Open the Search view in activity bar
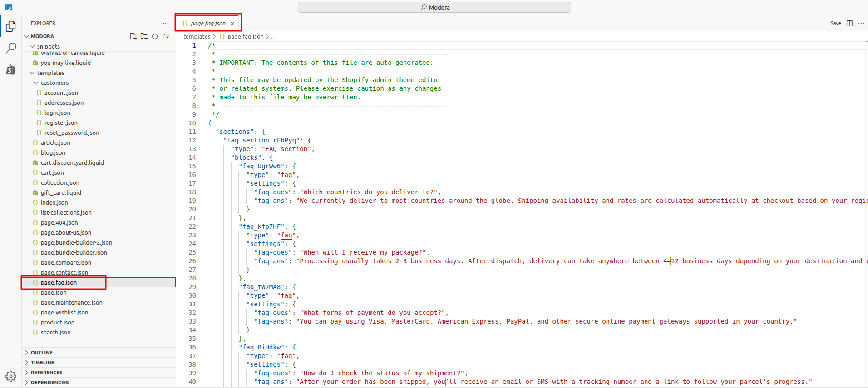The width and height of the screenshot is (868, 388). 11,48
